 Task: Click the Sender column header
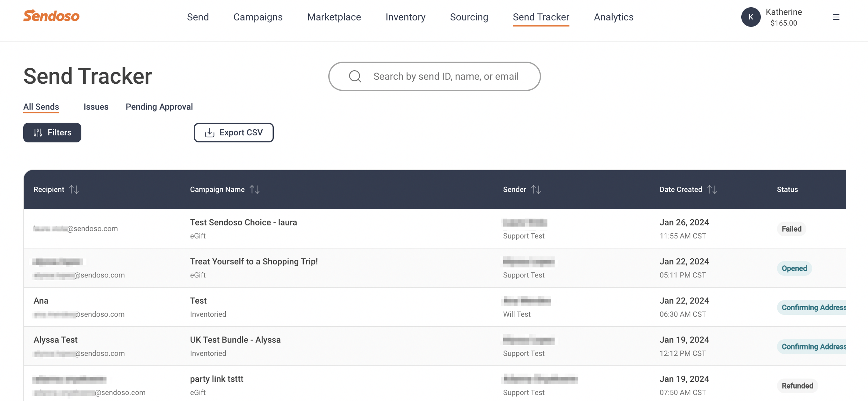(x=514, y=189)
